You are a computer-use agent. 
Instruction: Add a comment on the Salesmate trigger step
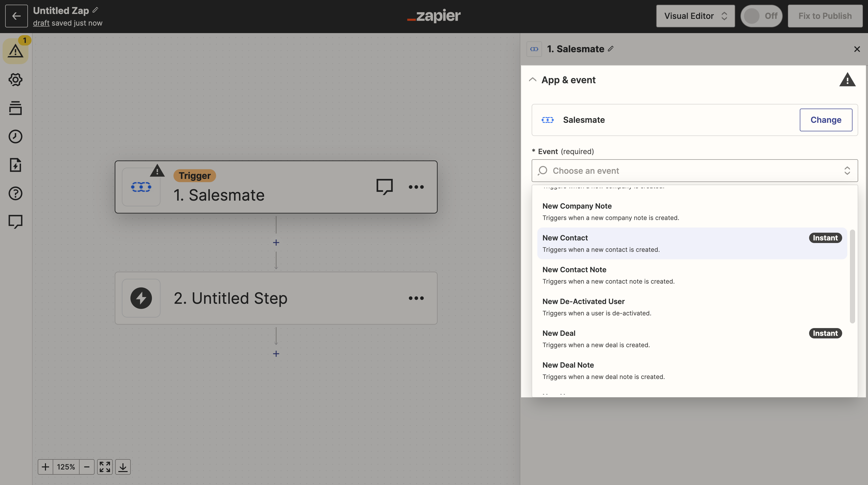pos(384,186)
